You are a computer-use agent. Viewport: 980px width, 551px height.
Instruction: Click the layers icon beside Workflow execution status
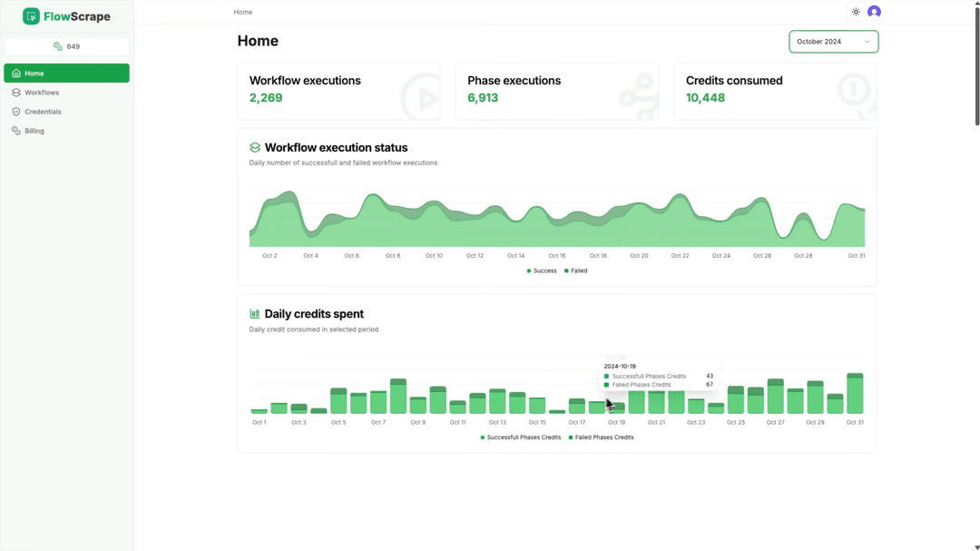point(255,148)
